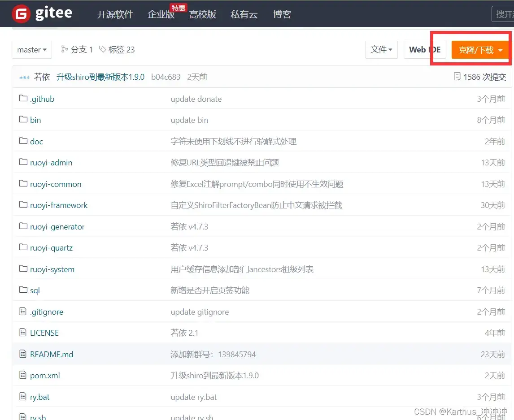Click the ruoyi-generator folder icon
The image size is (514, 420).
point(23,226)
